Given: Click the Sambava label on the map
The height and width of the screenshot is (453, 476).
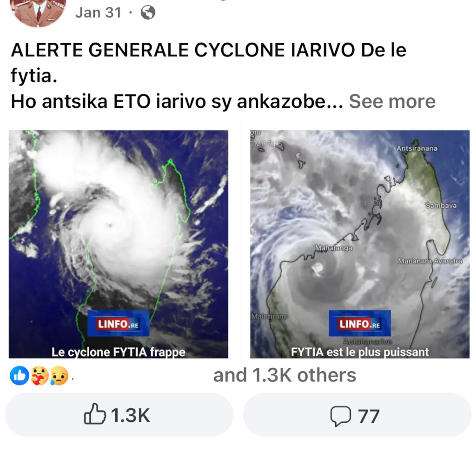Looking at the screenshot, I should (440, 205).
